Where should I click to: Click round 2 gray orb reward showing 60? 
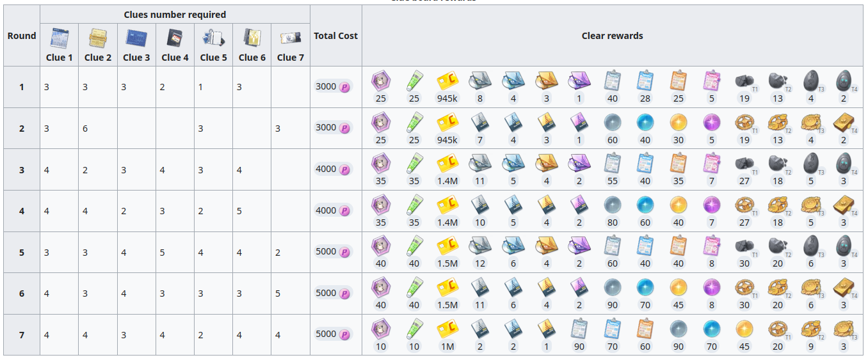(x=613, y=121)
